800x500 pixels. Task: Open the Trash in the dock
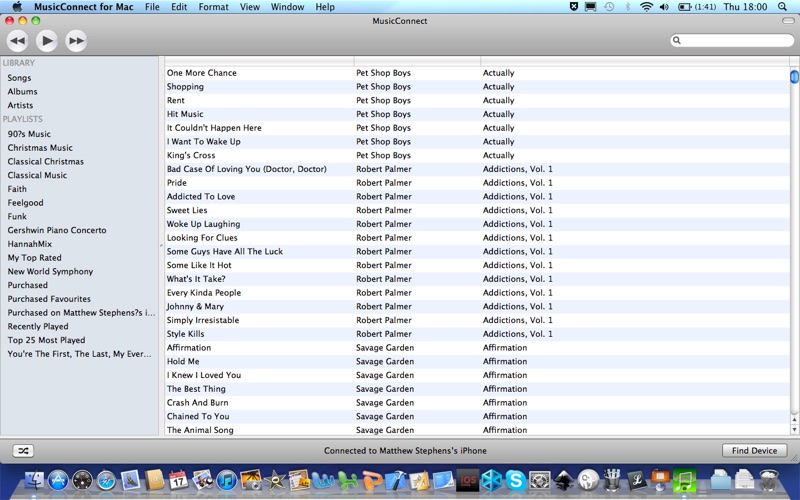click(x=769, y=480)
